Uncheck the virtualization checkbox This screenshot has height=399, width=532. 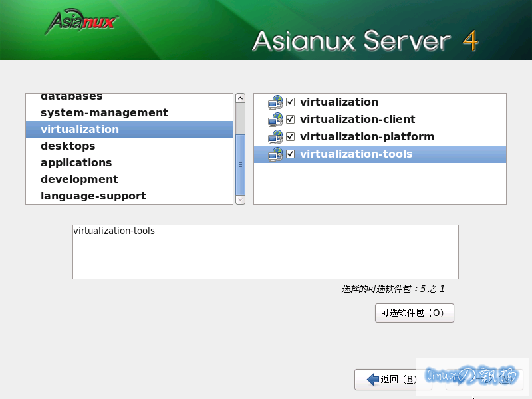point(291,102)
